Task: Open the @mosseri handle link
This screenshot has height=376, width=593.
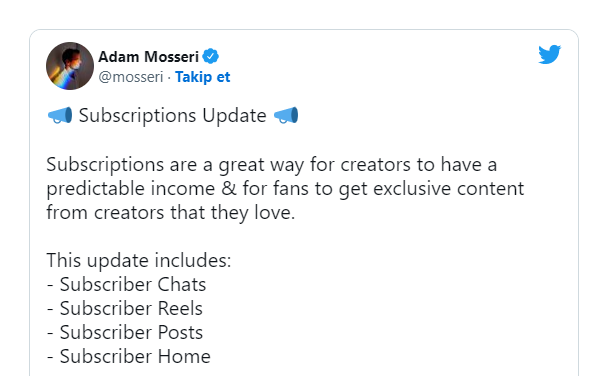Action: pos(131,77)
